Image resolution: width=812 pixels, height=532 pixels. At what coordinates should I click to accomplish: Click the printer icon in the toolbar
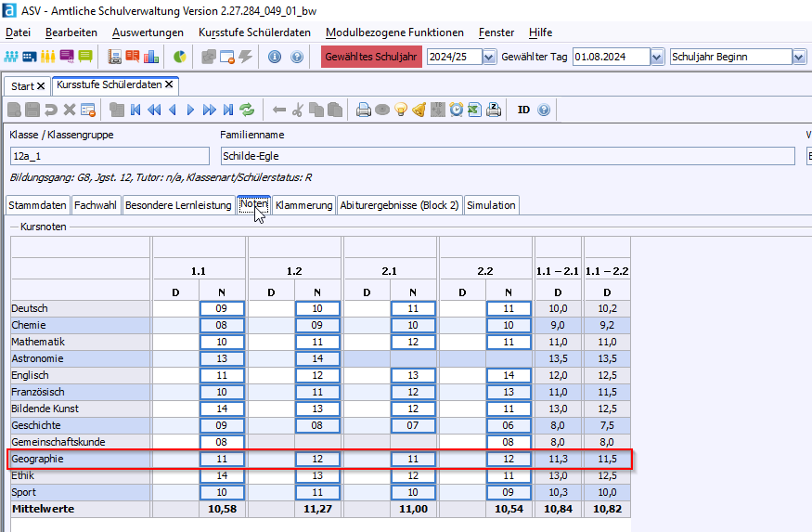tap(364, 110)
